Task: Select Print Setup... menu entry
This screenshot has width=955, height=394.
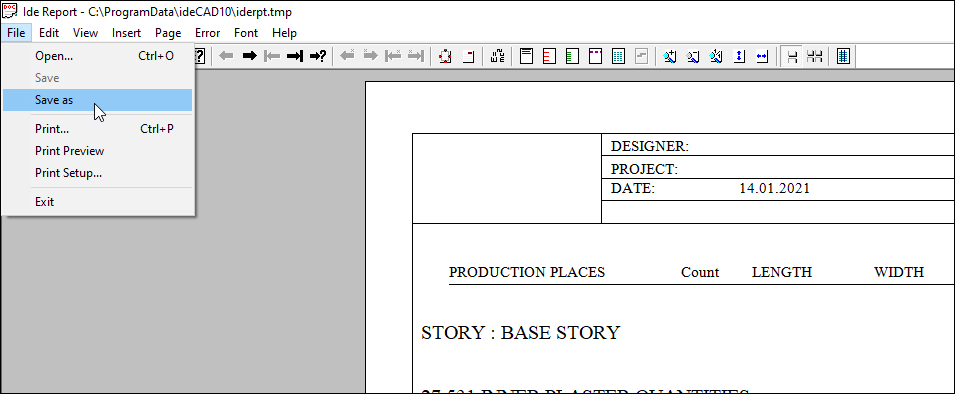Action: (97, 173)
